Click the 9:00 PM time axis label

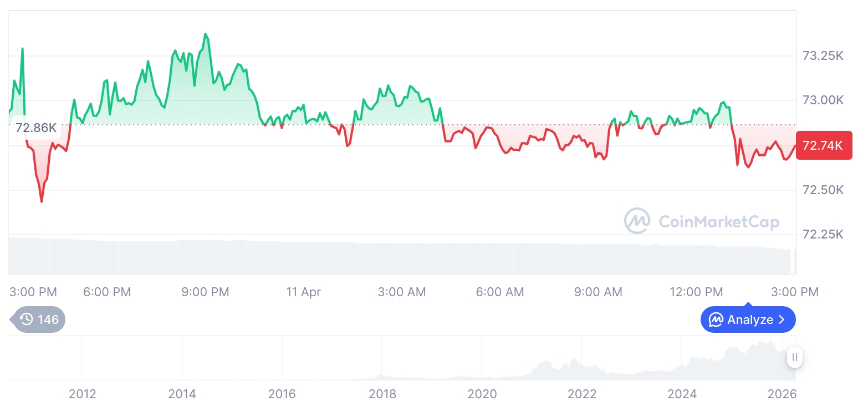pyautogui.click(x=205, y=292)
